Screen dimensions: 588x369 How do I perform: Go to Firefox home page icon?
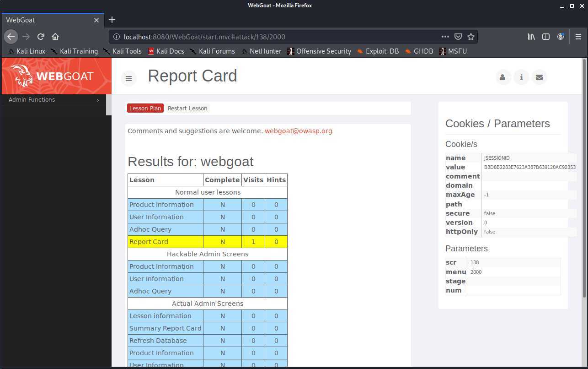(x=55, y=37)
